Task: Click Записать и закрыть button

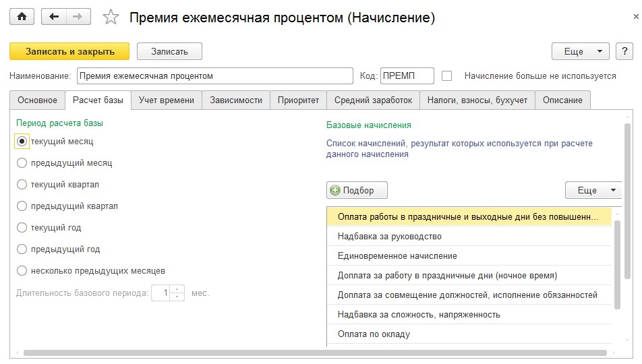Action: [x=69, y=52]
